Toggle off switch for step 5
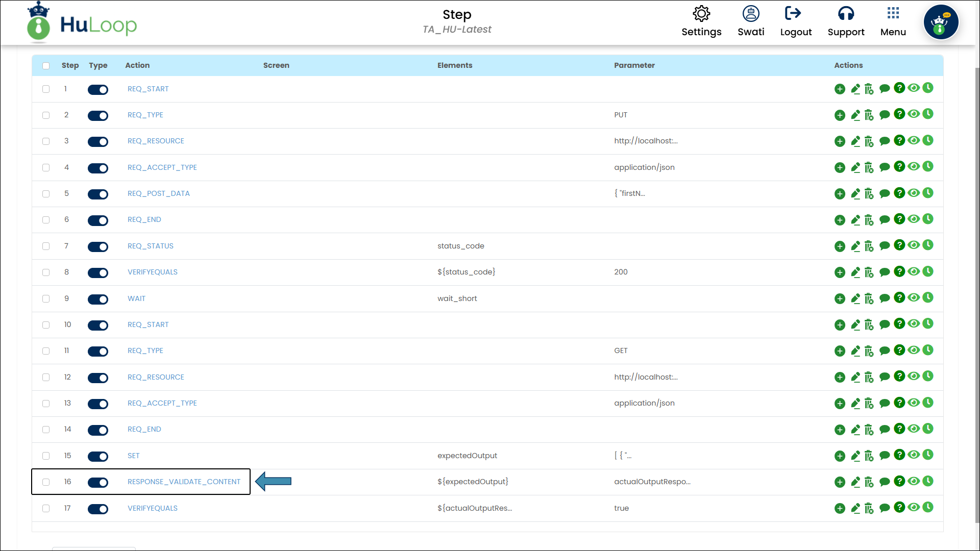 coord(98,194)
